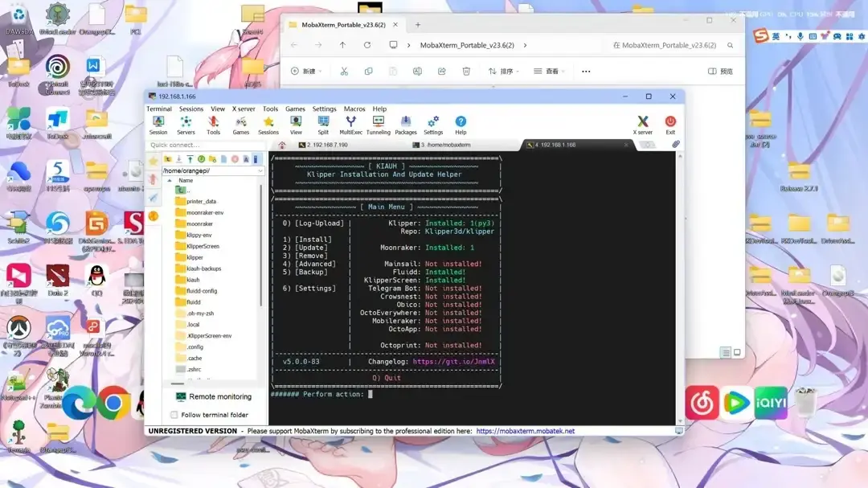The image size is (868, 488).
Task: Open the Tools sidebar tab icon
Action: (x=154, y=179)
